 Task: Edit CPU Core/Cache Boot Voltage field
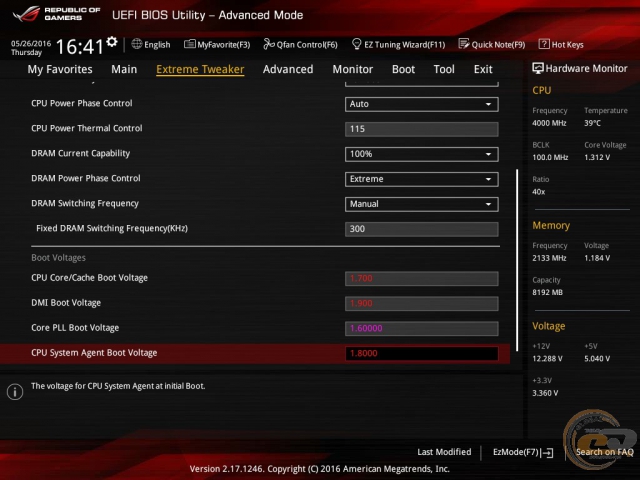pyautogui.click(x=422, y=278)
